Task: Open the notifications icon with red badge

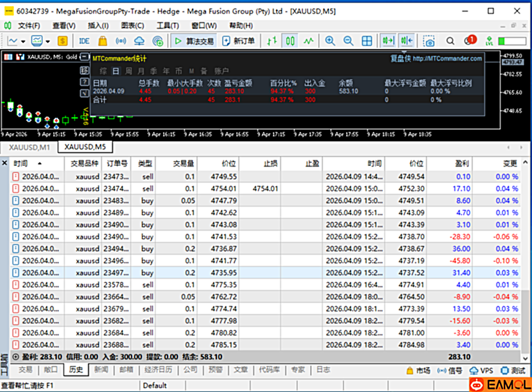Action: [469, 41]
